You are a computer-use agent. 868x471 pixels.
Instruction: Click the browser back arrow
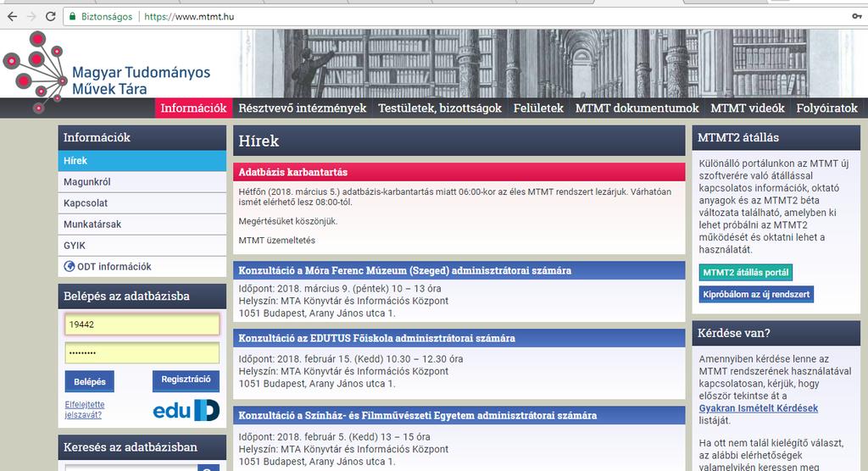point(12,17)
